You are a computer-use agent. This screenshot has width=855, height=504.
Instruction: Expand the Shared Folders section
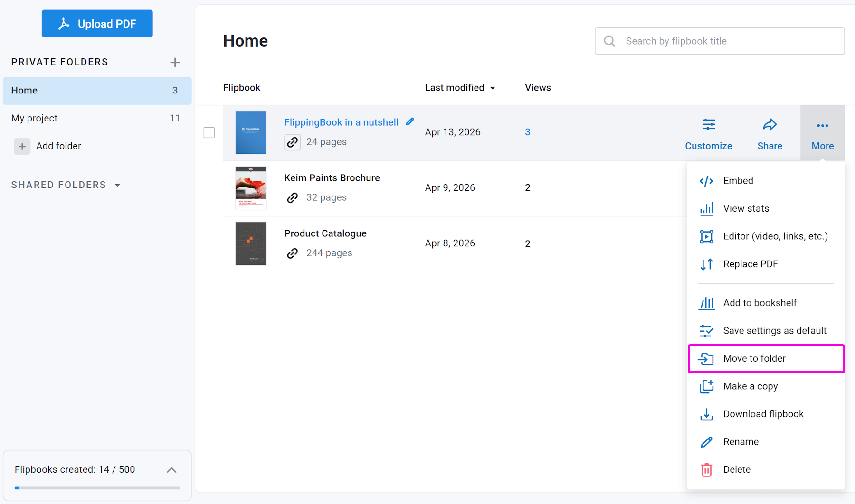(117, 185)
